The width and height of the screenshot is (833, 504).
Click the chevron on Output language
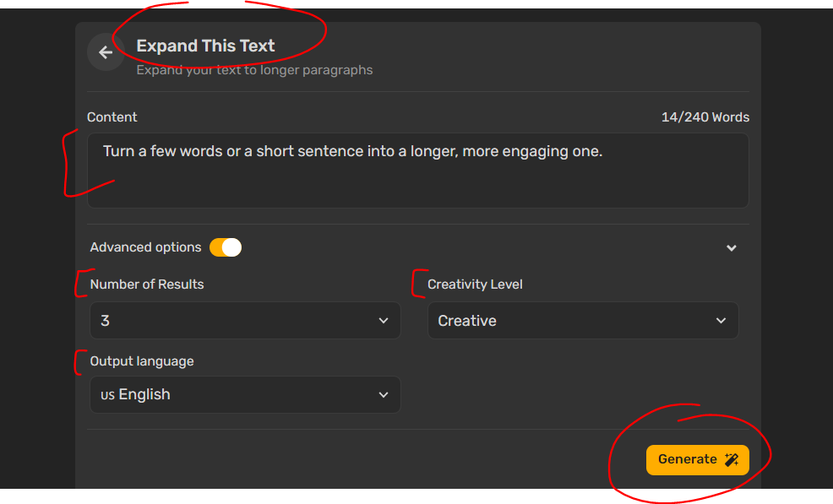[384, 394]
